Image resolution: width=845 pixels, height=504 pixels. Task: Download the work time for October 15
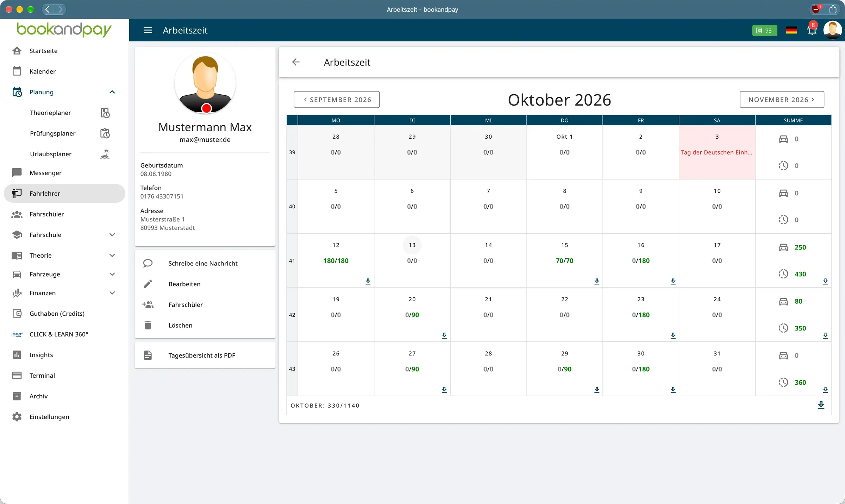597,281
